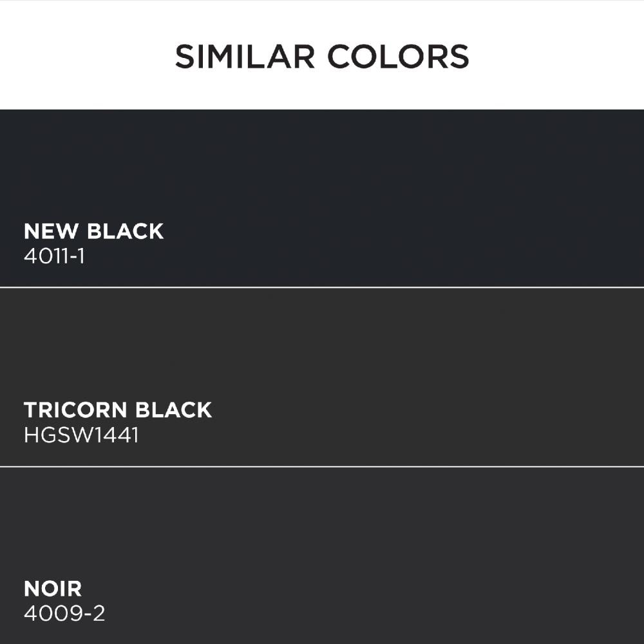
Task: Click the NOIR color name
Action: (x=53, y=589)
